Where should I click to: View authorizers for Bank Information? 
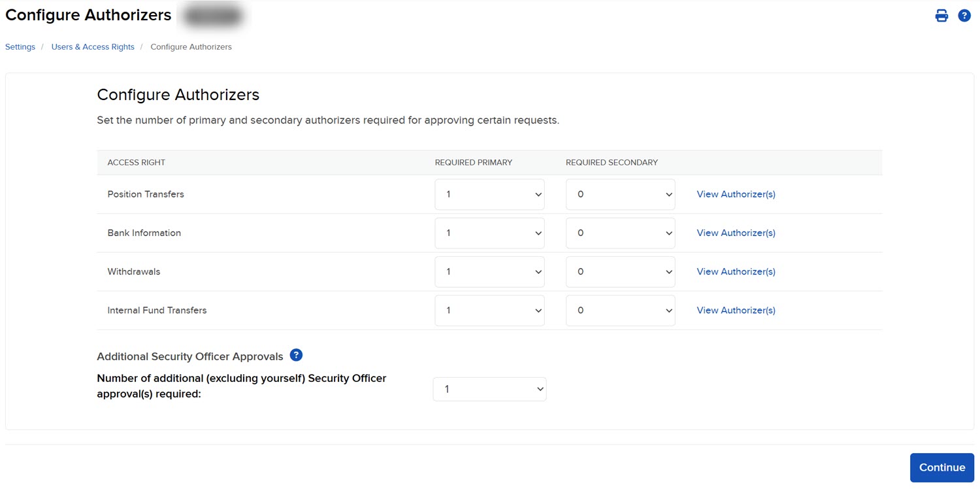(736, 233)
